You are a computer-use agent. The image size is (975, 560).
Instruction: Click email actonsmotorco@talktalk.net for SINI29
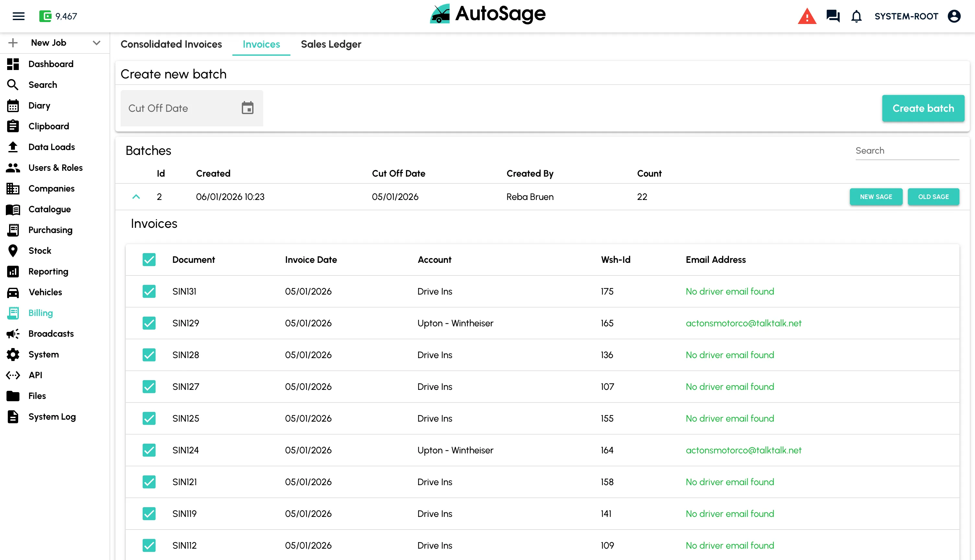[744, 323]
